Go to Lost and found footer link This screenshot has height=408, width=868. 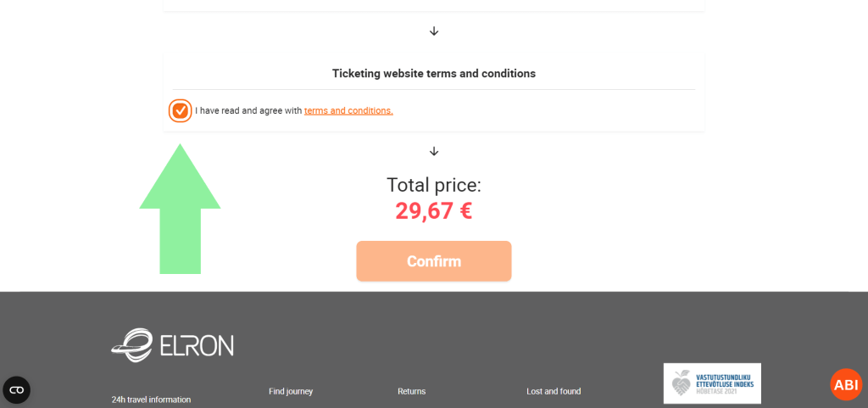click(554, 392)
